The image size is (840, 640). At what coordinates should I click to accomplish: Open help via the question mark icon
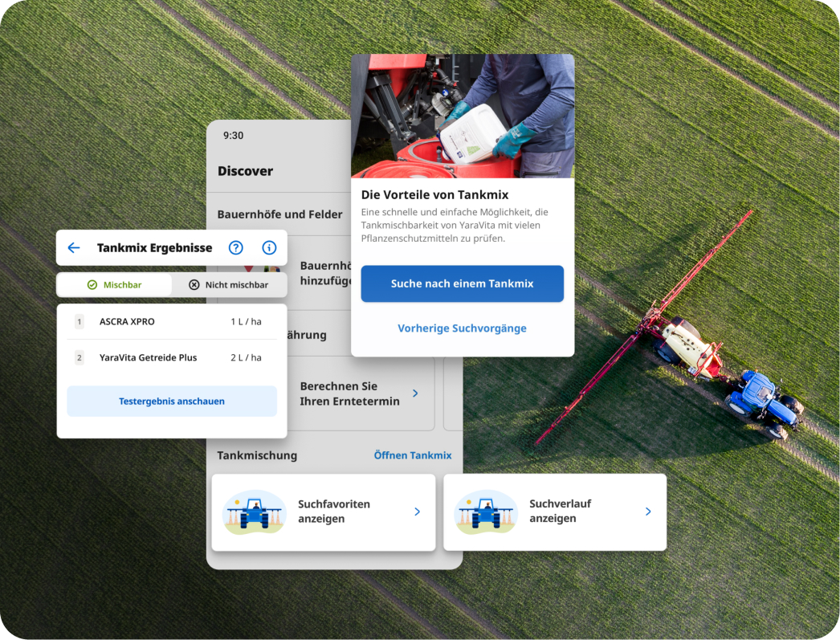[235, 248]
